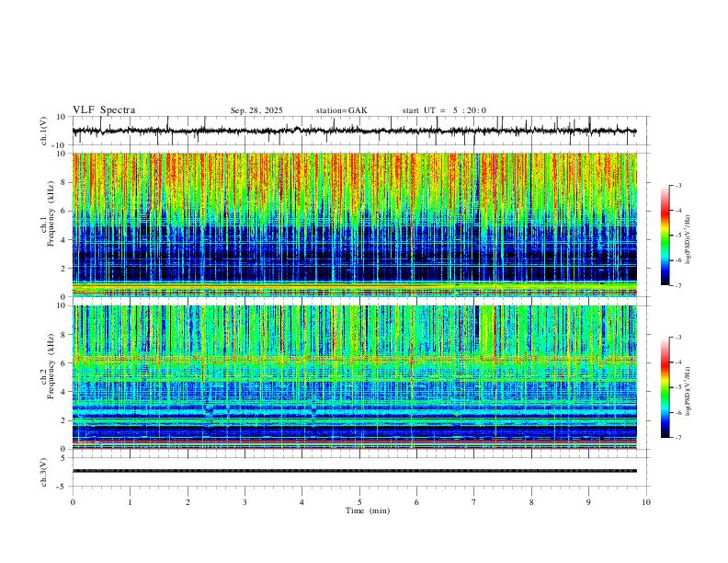Click the ch.1 colorbar 'log(PSD)' label

(x=688, y=240)
